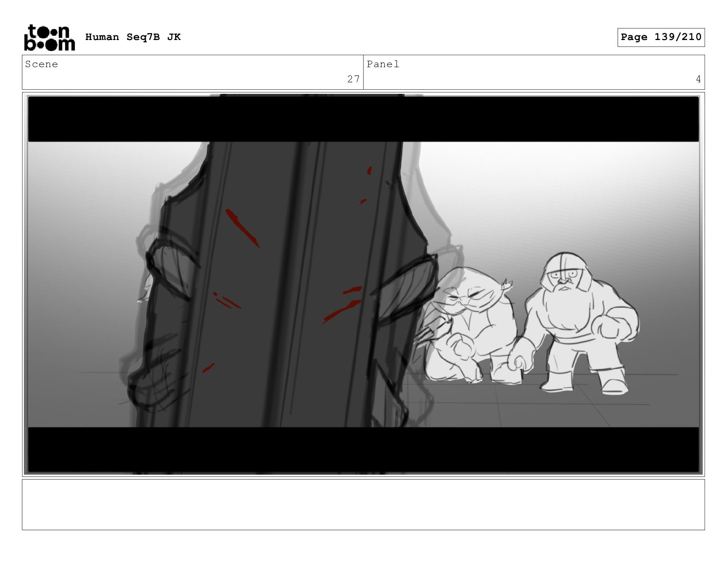Click the storyboard panel drawing

(363, 284)
